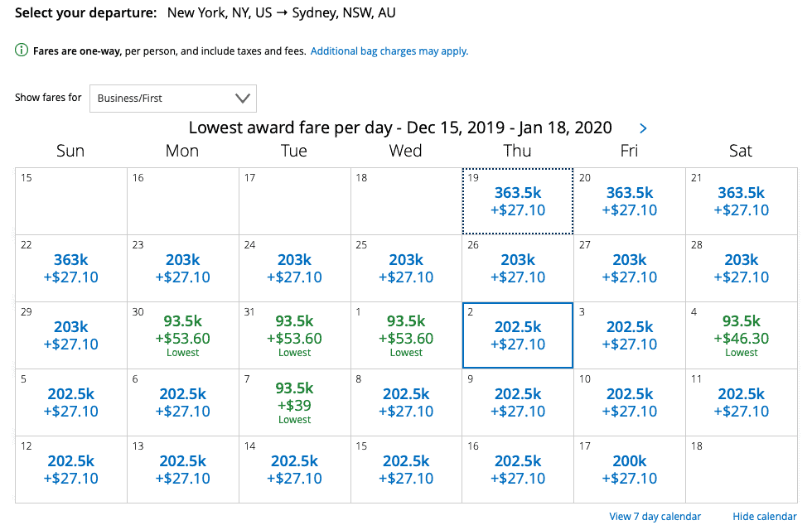This screenshot has width=812, height=530.
Task: Choose Jan 1 fare 93.5k +$53.60
Action: click(x=407, y=335)
